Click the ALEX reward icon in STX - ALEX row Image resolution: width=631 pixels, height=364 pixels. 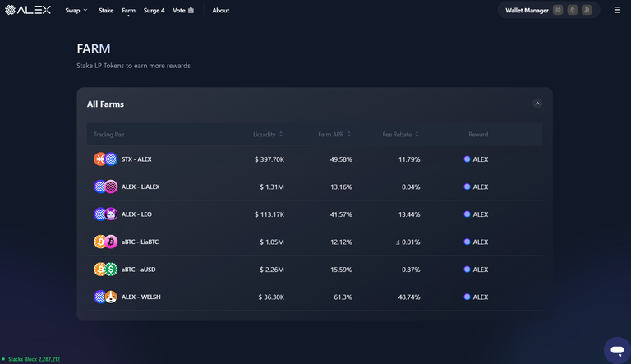tap(467, 159)
